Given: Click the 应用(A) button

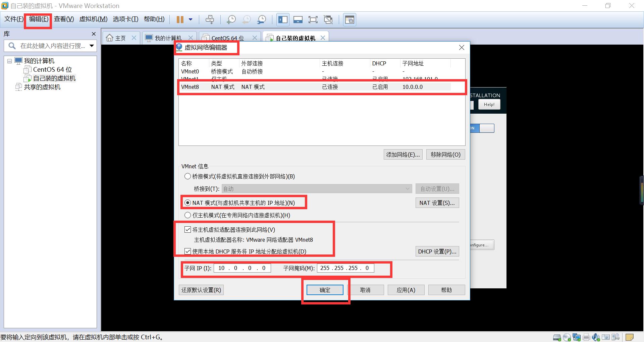Looking at the screenshot, I should (x=406, y=290).
